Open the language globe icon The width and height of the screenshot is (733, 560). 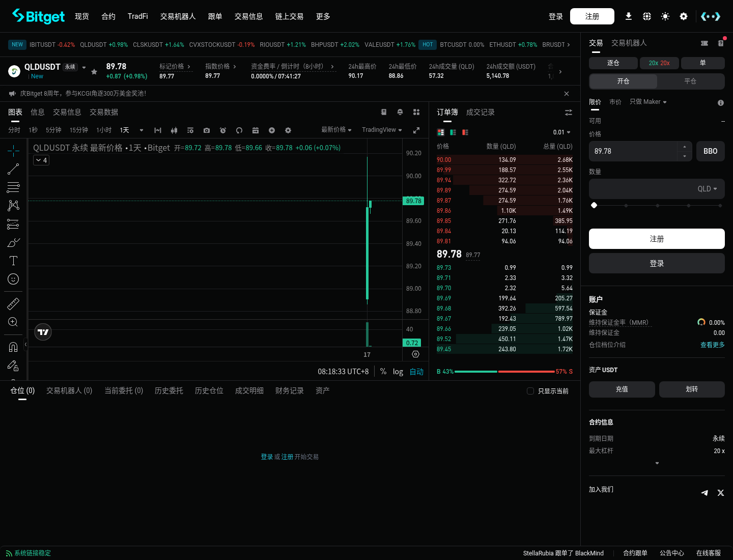(647, 16)
